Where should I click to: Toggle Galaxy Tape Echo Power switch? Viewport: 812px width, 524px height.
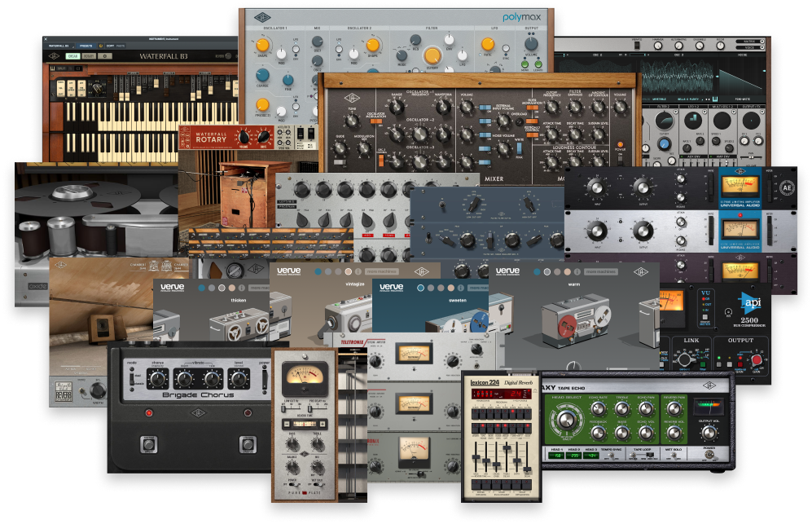[x=709, y=455]
